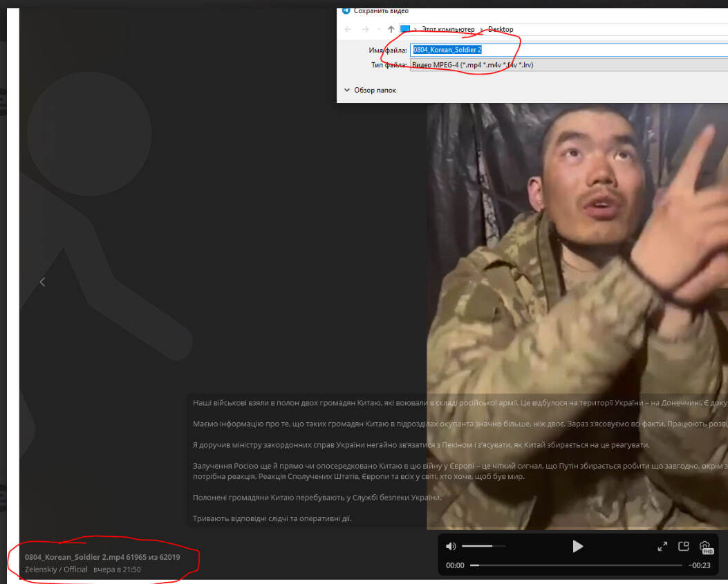The width and height of the screenshot is (728, 584).
Task: Click the back arrow in save dialog
Action: (x=348, y=29)
